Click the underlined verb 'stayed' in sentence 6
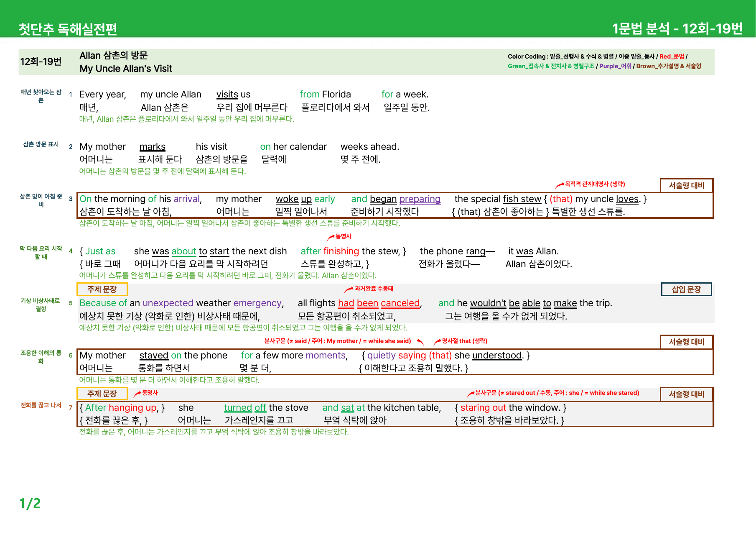Image resolution: width=756 pixels, height=535 pixels. pos(154,355)
